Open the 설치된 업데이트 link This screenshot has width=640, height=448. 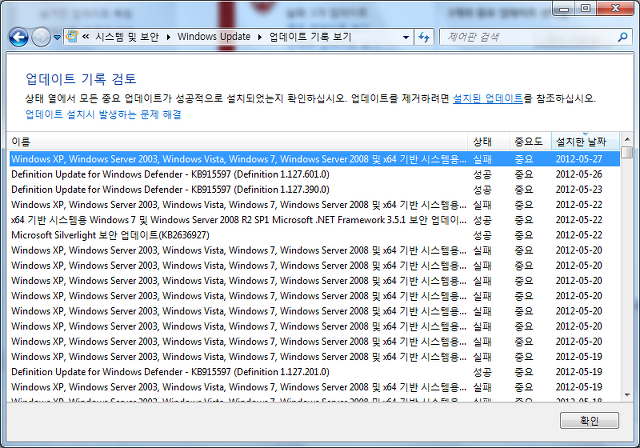point(488,98)
